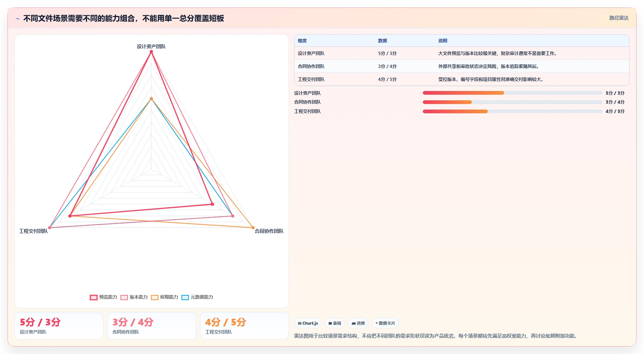Image resolution: width=644 pixels, height=354 pixels.
Task: Toggle 权限能力 dataset in chart legend
Action: pos(164,297)
